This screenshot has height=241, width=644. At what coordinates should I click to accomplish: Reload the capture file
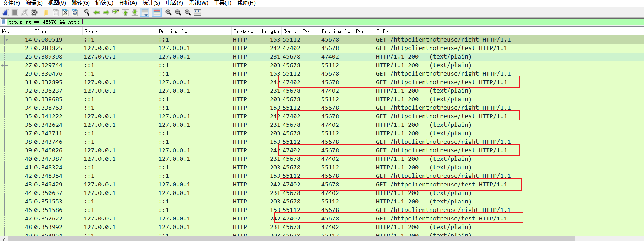[x=75, y=12]
